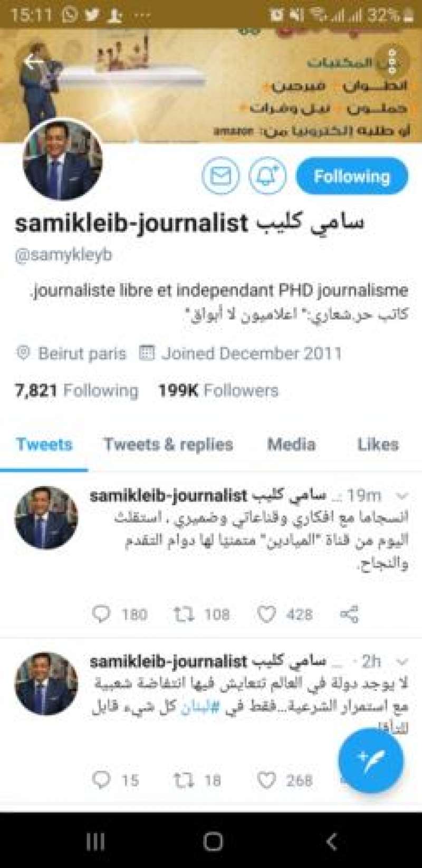422x868 pixels.
Task: Switch to the Media tab
Action: coord(291,445)
